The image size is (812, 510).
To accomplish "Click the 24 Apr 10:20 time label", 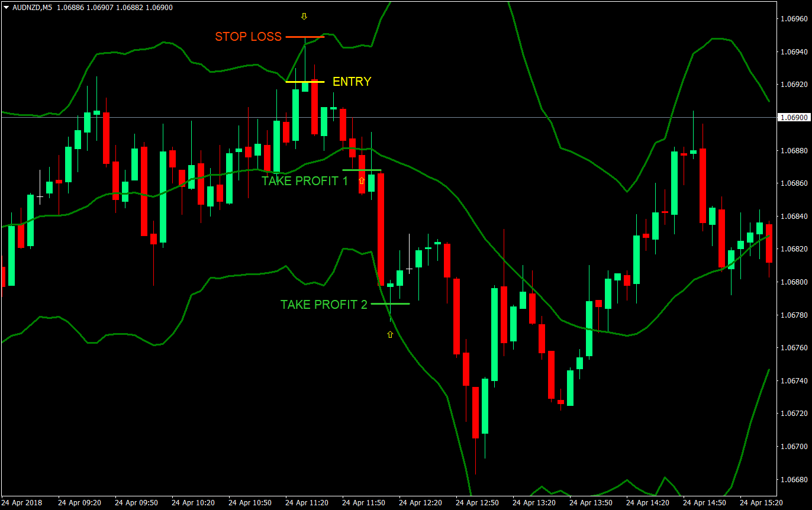I will point(193,503).
